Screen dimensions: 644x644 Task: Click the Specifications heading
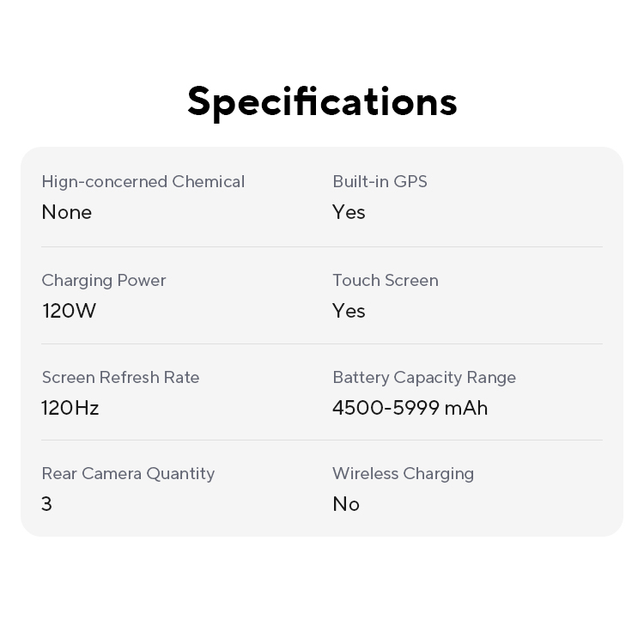pyautogui.click(x=322, y=101)
